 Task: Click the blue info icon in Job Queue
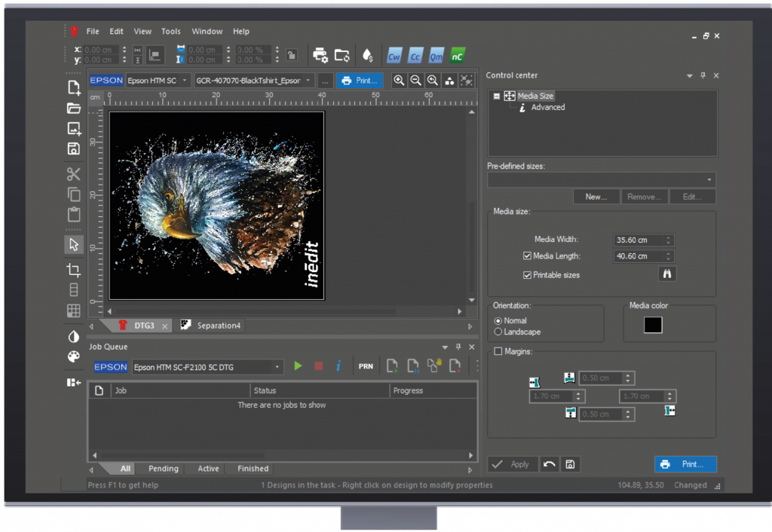pyautogui.click(x=339, y=365)
